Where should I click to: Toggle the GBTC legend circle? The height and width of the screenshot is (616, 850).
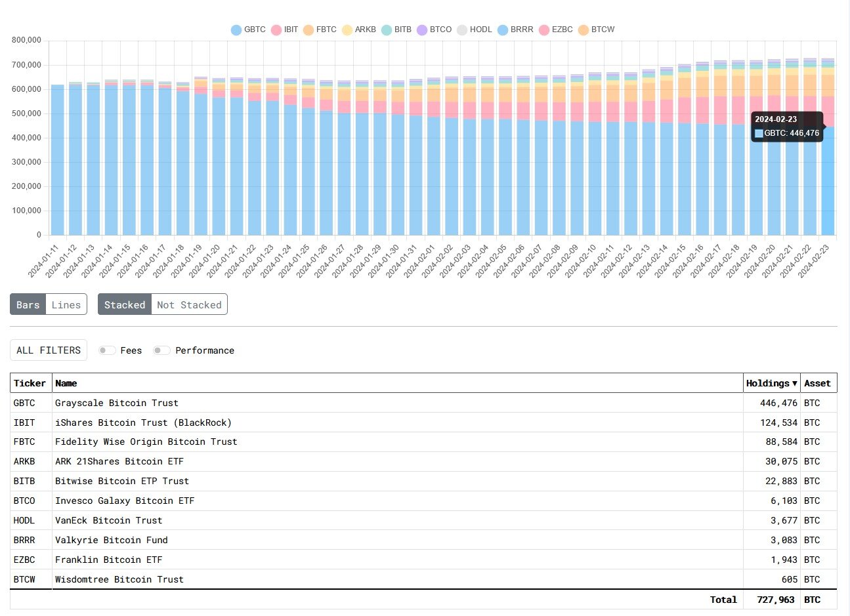pos(236,30)
